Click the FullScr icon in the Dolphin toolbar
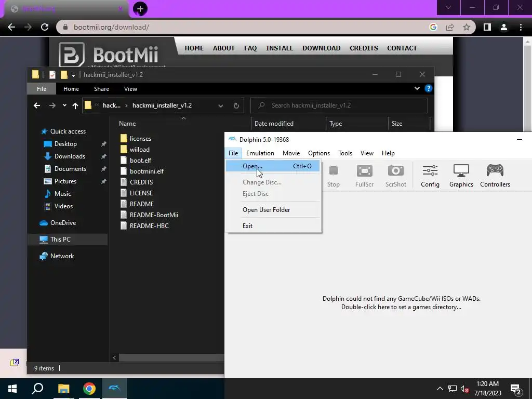The height and width of the screenshot is (399, 532). 364,176
